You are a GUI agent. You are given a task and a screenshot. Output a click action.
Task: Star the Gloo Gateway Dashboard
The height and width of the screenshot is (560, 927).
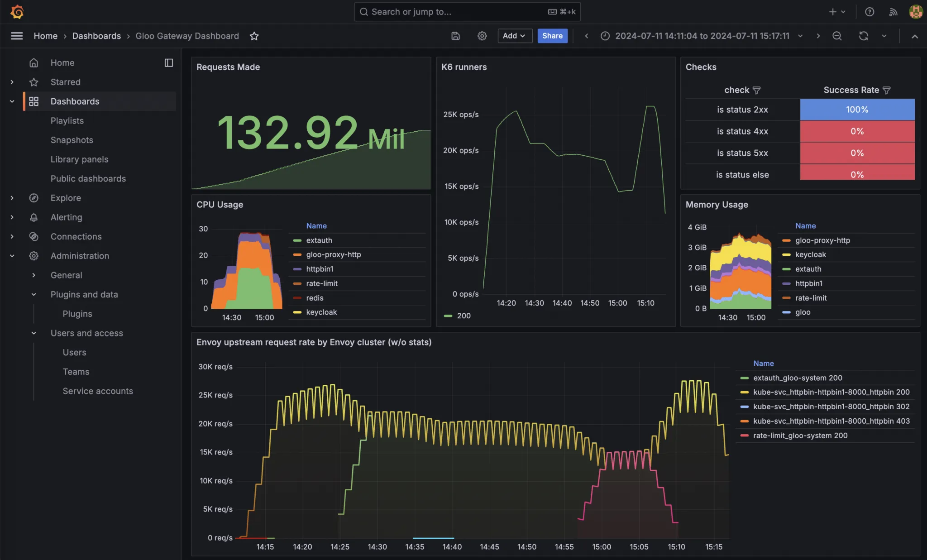(254, 36)
